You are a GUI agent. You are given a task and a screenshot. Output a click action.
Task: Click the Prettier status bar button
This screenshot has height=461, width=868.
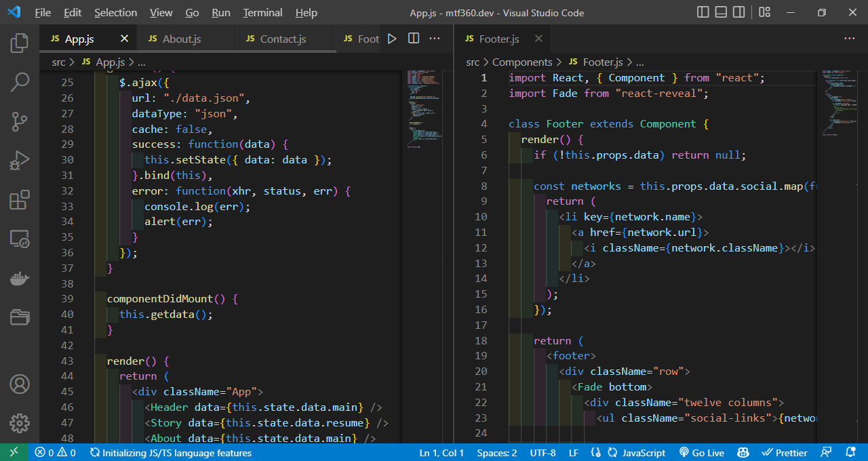tap(785, 453)
